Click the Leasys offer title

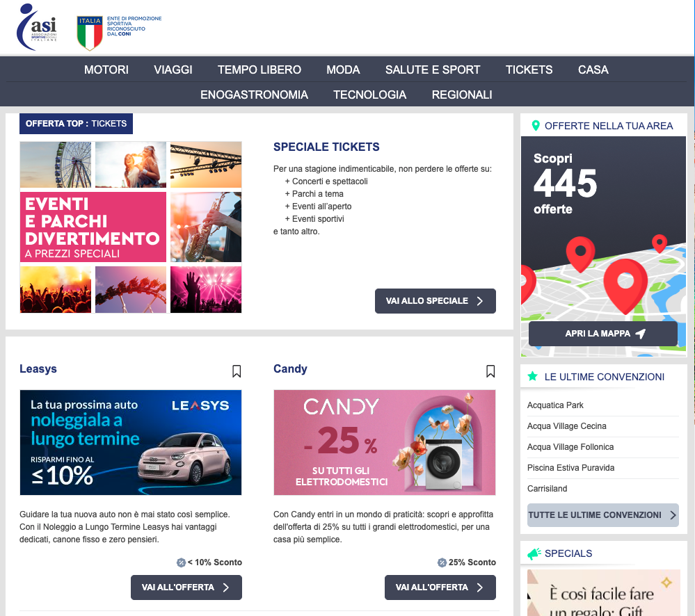pos(38,369)
